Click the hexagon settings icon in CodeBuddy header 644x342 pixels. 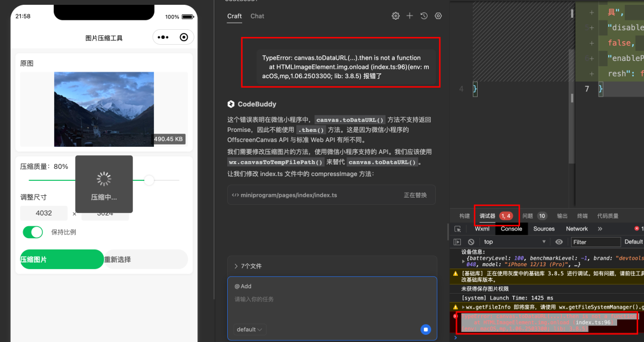click(438, 16)
